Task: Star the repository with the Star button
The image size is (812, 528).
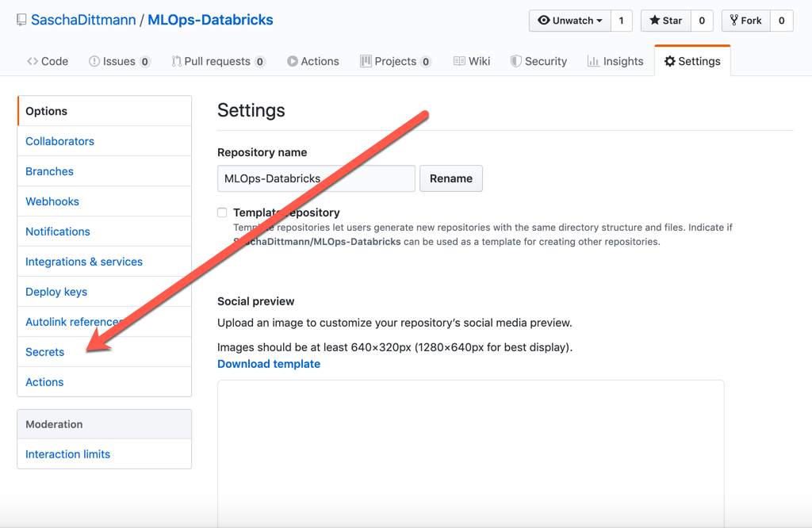Action: pyautogui.click(x=666, y=21)
